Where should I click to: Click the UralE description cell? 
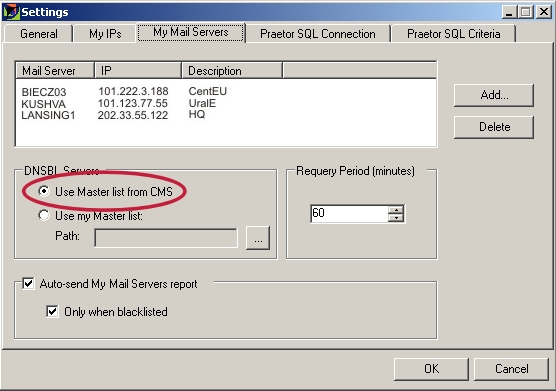(x=202, y=103)
